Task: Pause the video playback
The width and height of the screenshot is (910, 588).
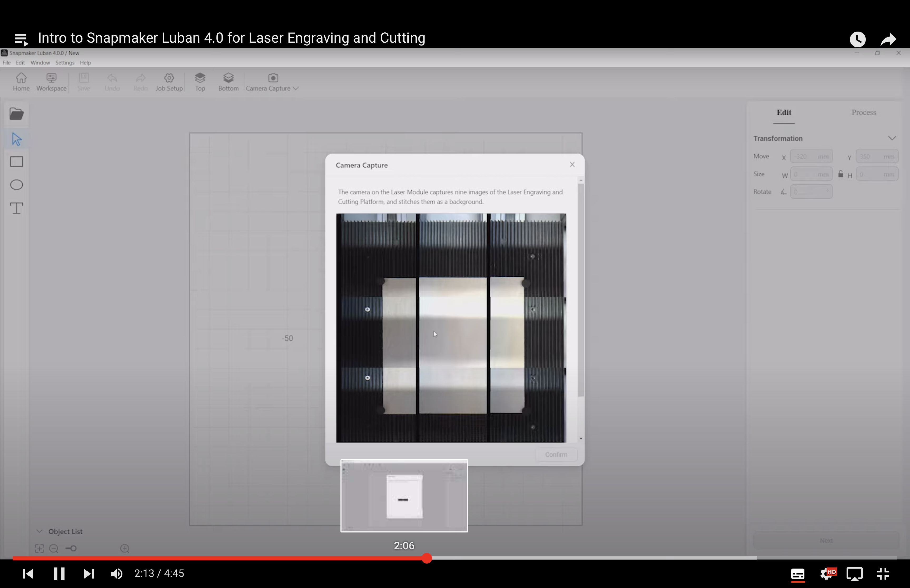Action: tap(59, 574)
